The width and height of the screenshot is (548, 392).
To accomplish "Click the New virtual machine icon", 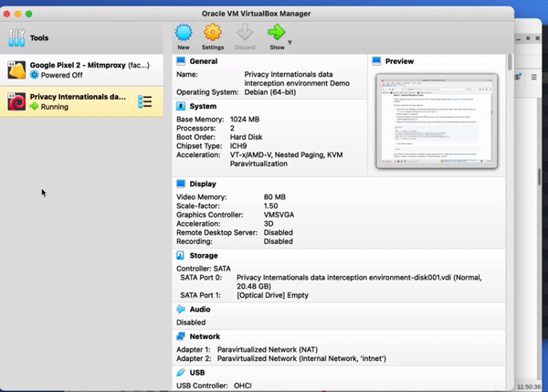I will pyautogui.click(x=184, y=35).
